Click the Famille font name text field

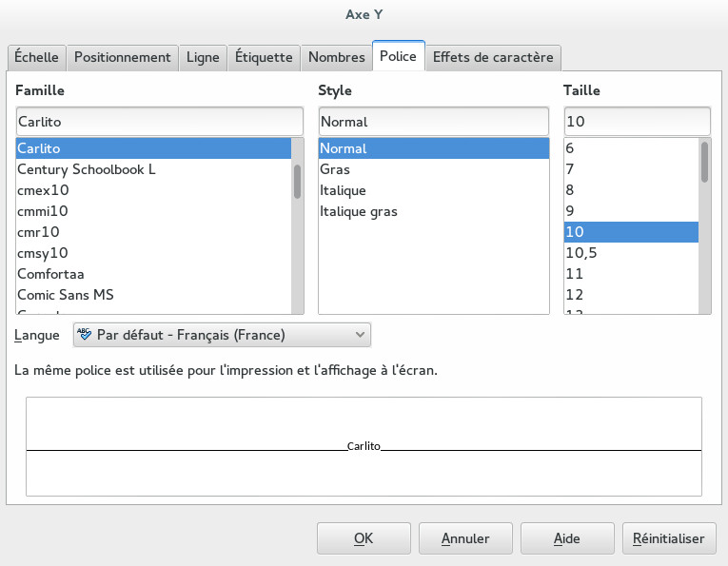(x=159, y=122)
